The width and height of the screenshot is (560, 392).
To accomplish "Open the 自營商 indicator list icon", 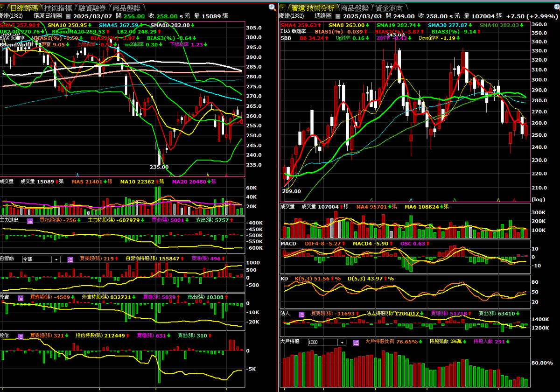I will click(x=70, y=259).
